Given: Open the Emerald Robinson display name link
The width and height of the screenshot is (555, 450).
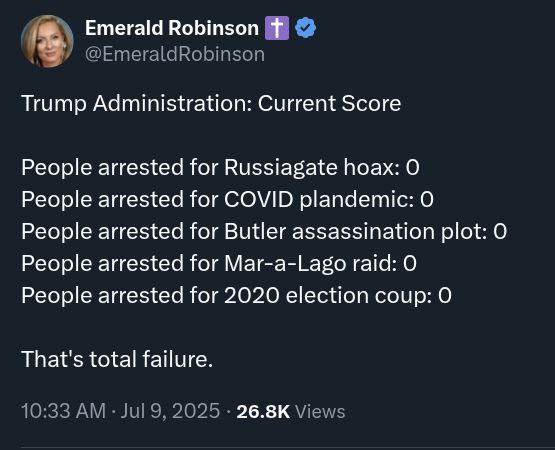Looking at the screenshot, I should coord(172,28).
